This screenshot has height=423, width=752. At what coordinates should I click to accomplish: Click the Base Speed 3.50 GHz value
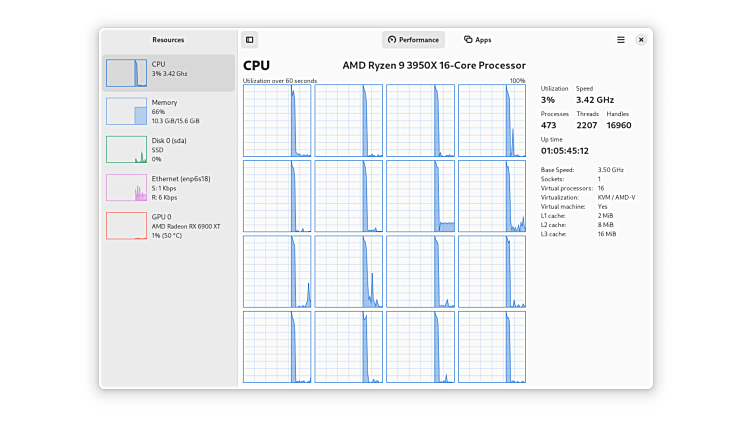click(x=611, y=170)
